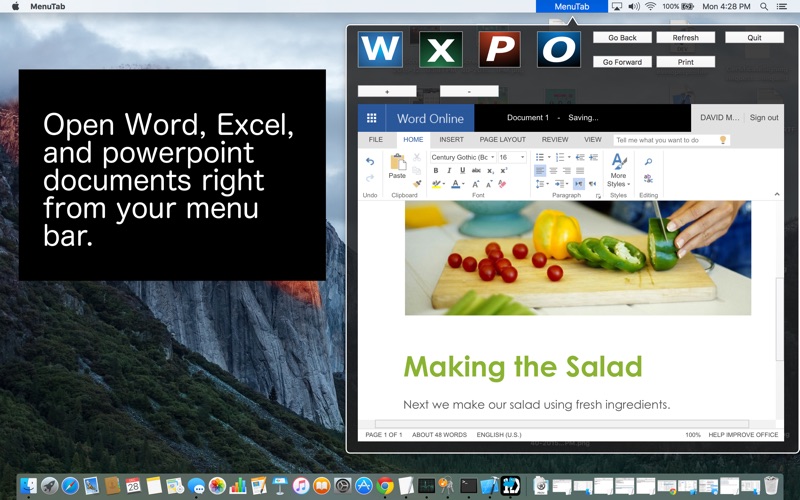Select the Format Painter brush
Image resolution: width=800 pixels, height=500 pixels.
tap(416, 184)
